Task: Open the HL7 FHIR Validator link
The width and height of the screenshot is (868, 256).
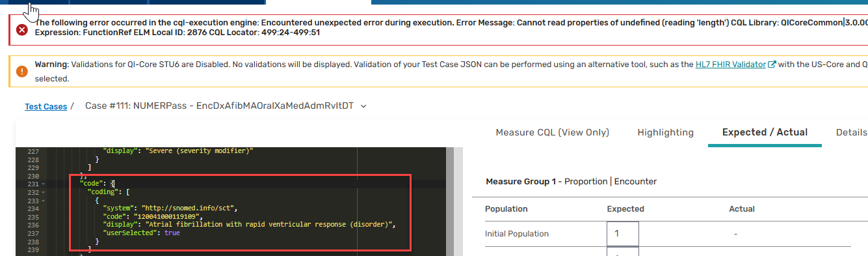Action: click(x=730, y=64)
